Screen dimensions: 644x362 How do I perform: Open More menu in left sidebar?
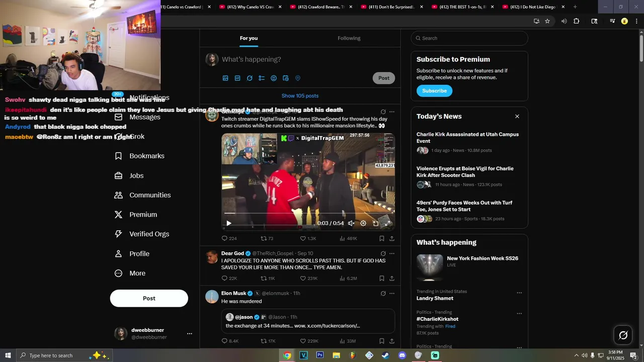click(x=130, y=273)
